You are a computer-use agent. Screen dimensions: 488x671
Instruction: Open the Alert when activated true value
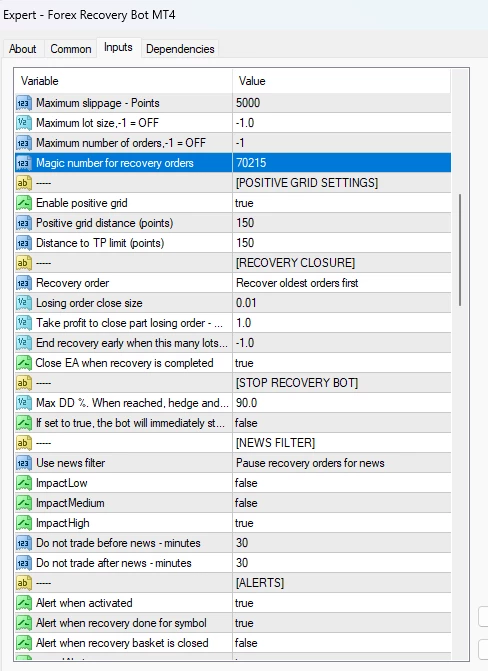click(x=342, y=603)
